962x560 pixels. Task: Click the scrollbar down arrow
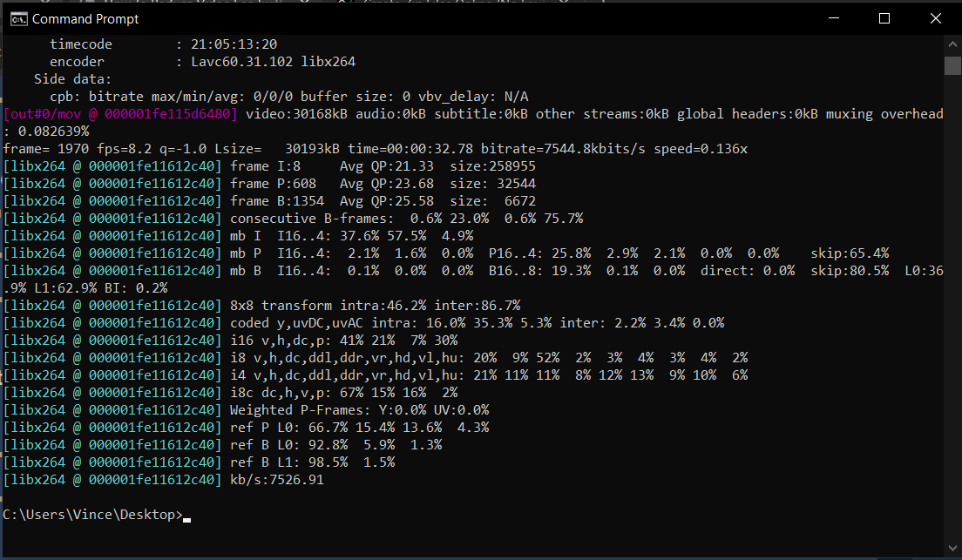(x=952, y=550)
